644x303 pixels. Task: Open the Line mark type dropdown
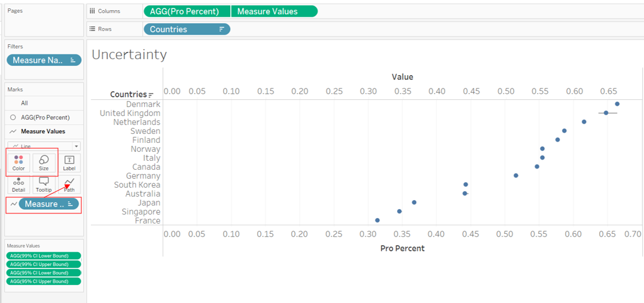tap(76, 146)
